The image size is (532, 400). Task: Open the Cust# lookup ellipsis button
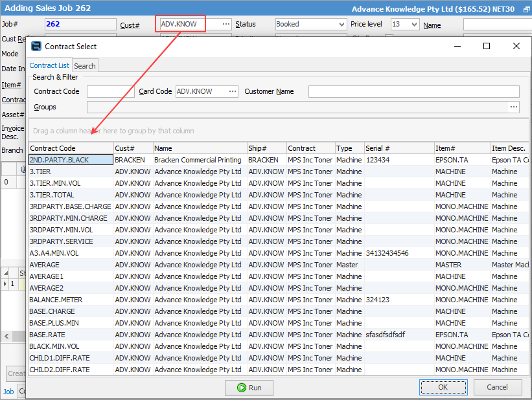click(226, 24)
